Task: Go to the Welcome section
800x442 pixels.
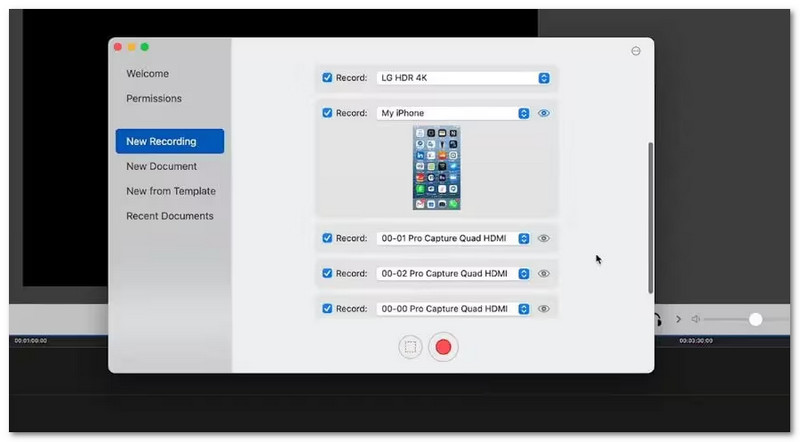Action: (147, 73)
